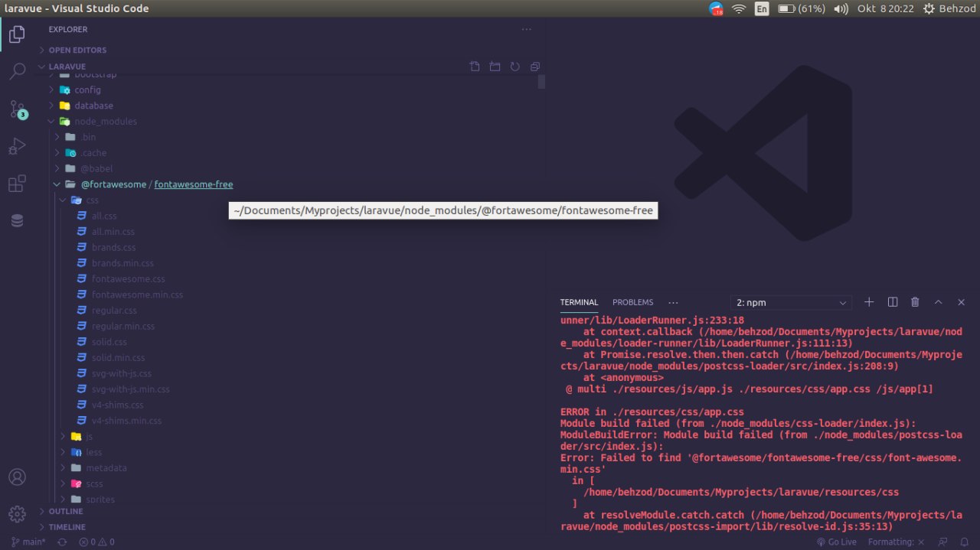
Task: Open the v4-shims.min.css file
Action: click(x=126, y=421)
